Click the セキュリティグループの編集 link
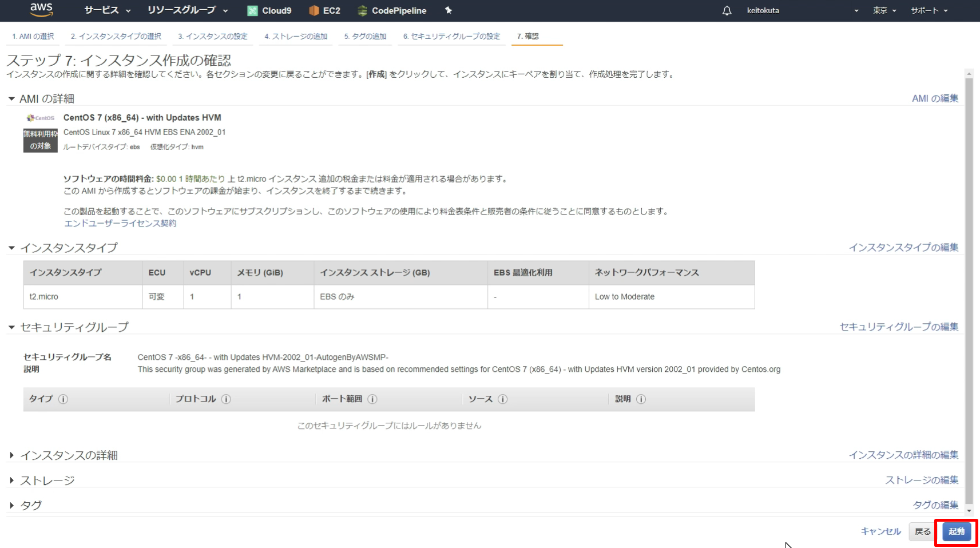 [x=899, y=327]
